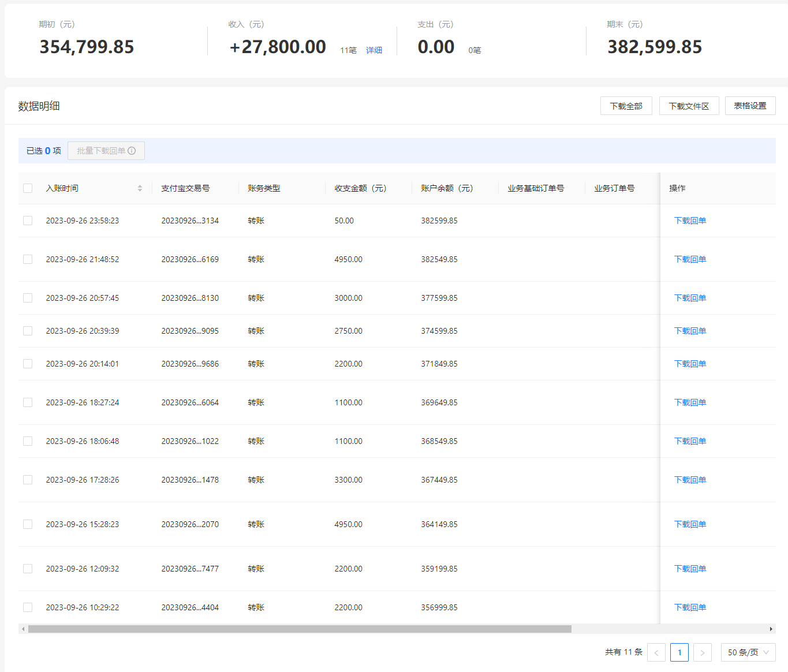Check the row for 2023-09-26 23:58:23
This screenshot has height=672, width=788.
[28, 221]
